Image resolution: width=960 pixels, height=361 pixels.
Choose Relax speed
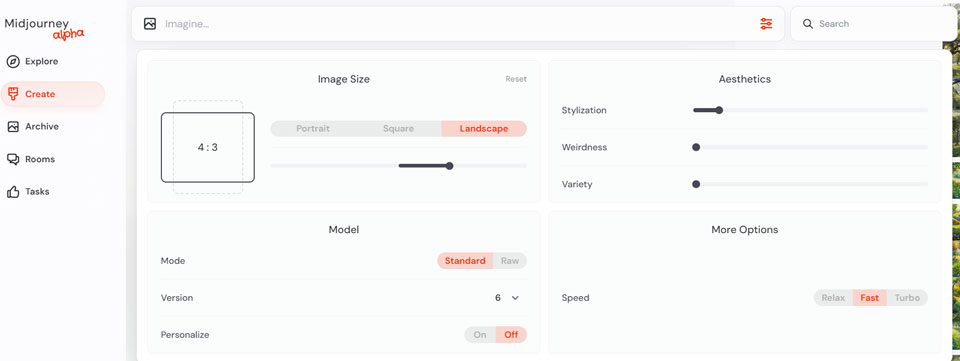click(833, 298)
